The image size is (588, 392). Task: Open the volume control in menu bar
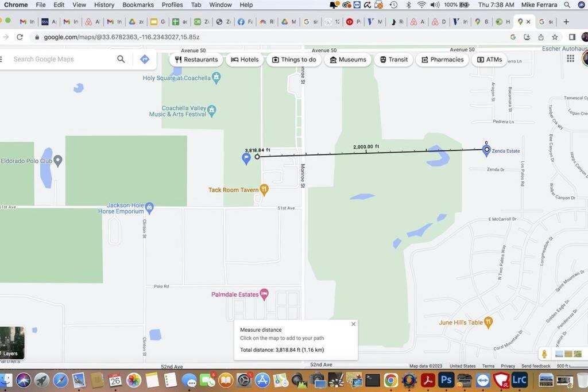pyautogui.click(x=435, y=5)
